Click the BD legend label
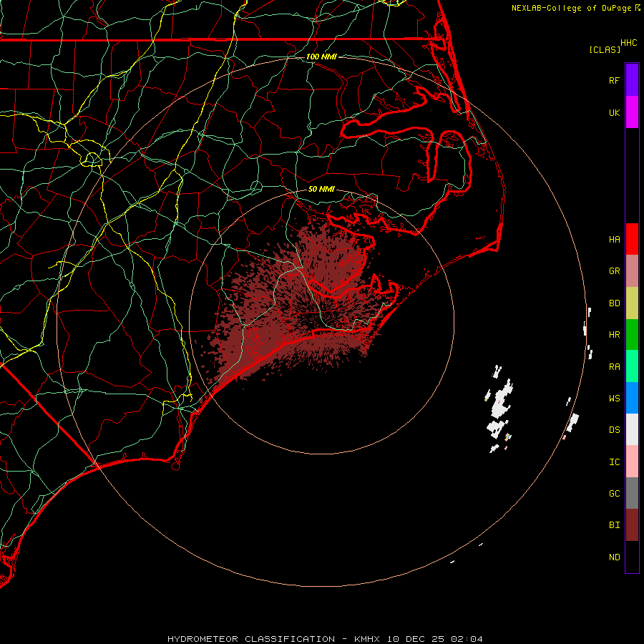 [614, 303]
